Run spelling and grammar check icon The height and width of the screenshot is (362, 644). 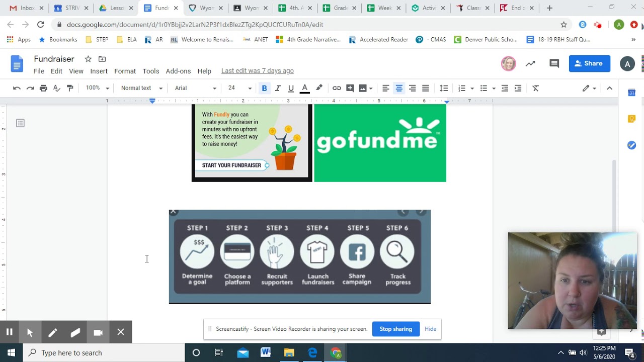tap(57, 88)
